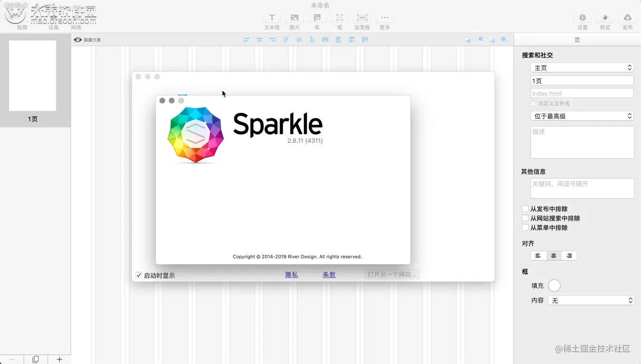
Task: Duplicate the page with the copy icon
Action: pyautogui.click(x=36, y=359)
